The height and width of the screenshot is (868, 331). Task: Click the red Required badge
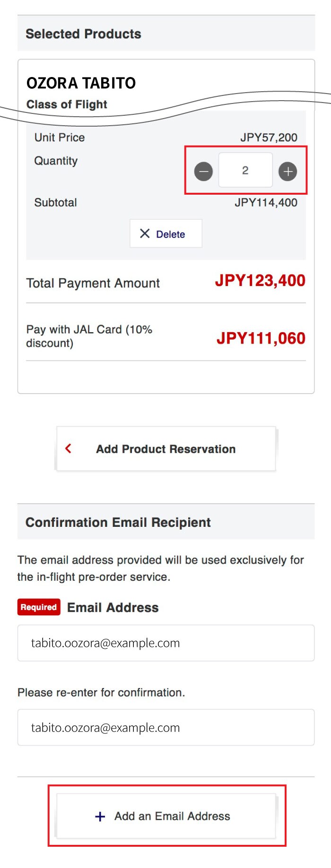39,607
